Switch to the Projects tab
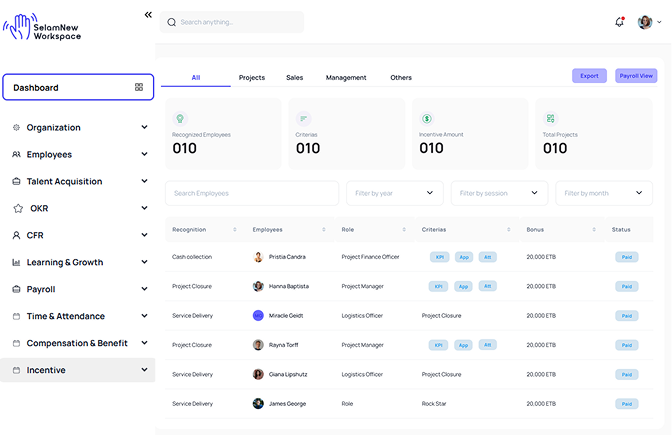672x435 pixels. (x=252, y=77)
